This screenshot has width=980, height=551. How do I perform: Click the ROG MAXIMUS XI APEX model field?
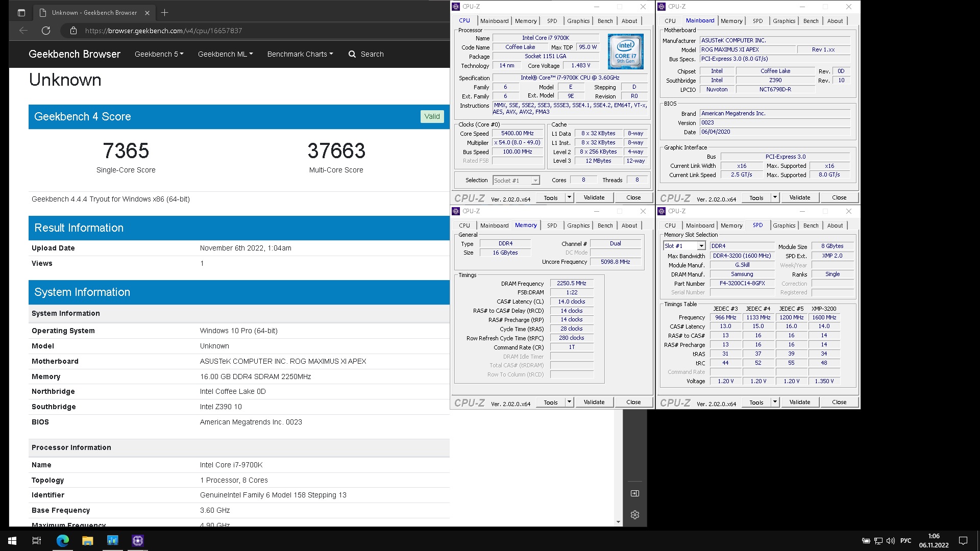748,49
